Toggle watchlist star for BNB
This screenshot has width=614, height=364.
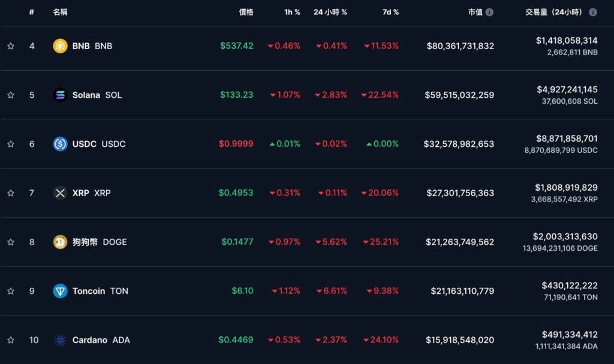point(11,46)
